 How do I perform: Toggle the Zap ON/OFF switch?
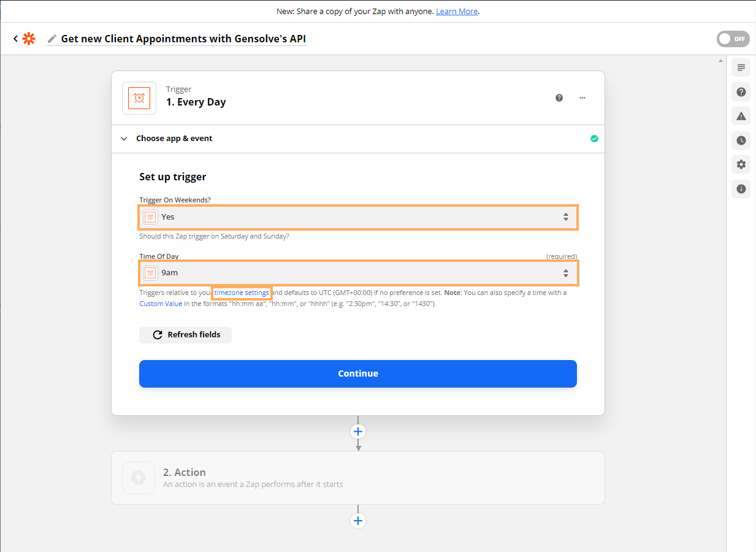pos(733,39)
